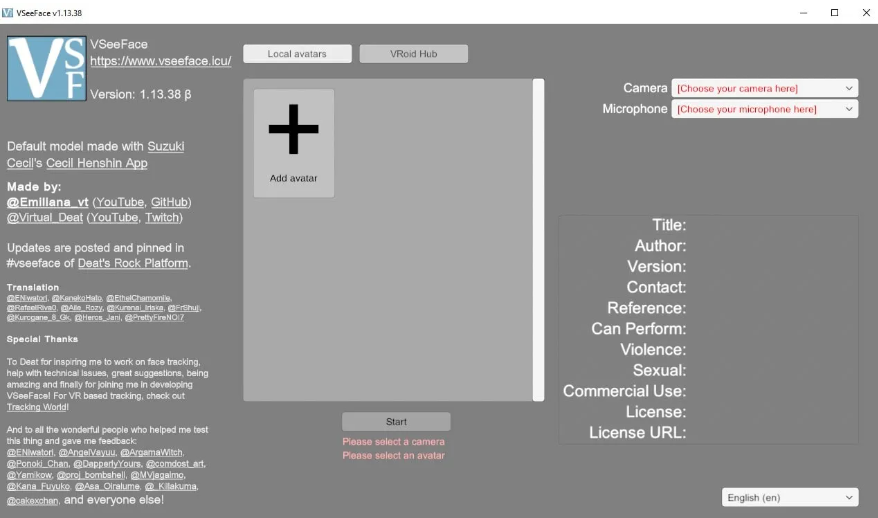Open Deat's Rock Platform link
This screenshot has width=878, height=518.
click(x=133, y=263)
